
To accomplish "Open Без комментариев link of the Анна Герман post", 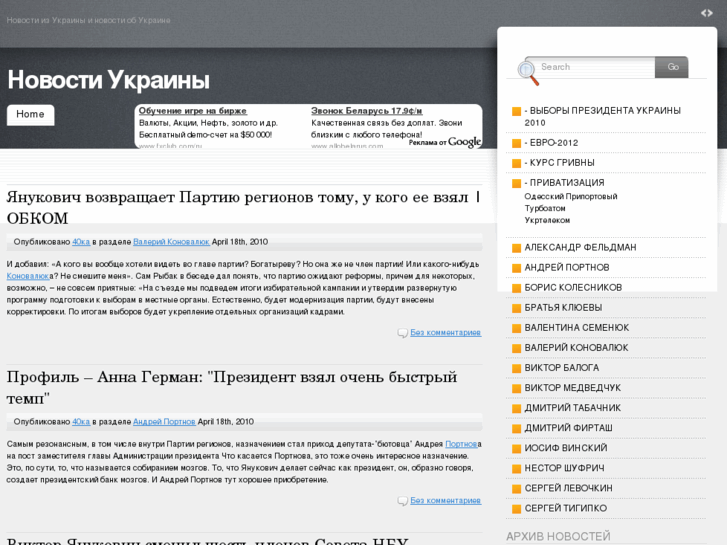I will [446, 500].
